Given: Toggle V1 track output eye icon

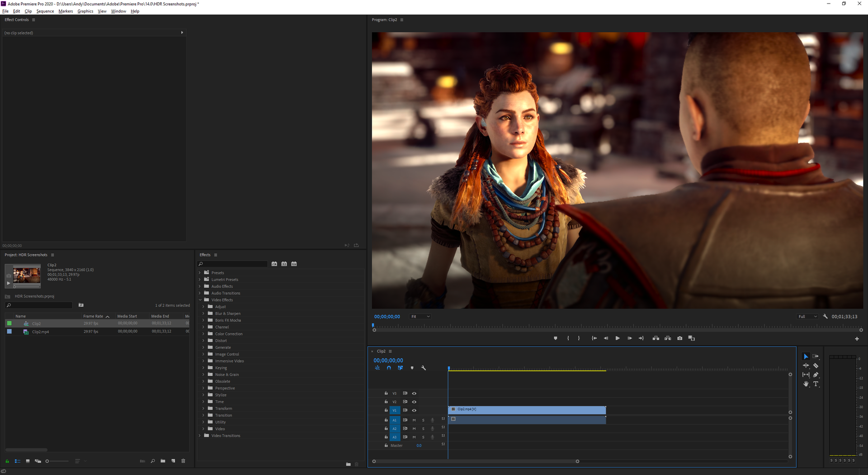Looking at the screenshot, I should click(414, 410).
